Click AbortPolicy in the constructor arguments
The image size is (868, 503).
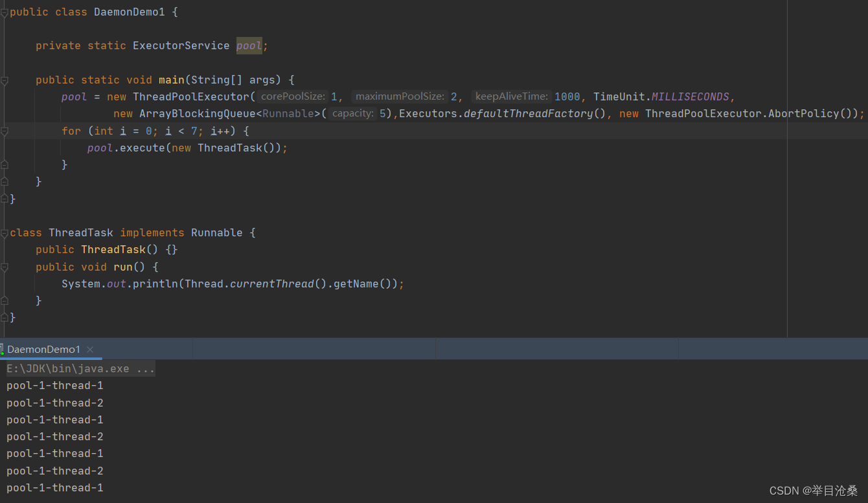804,114
